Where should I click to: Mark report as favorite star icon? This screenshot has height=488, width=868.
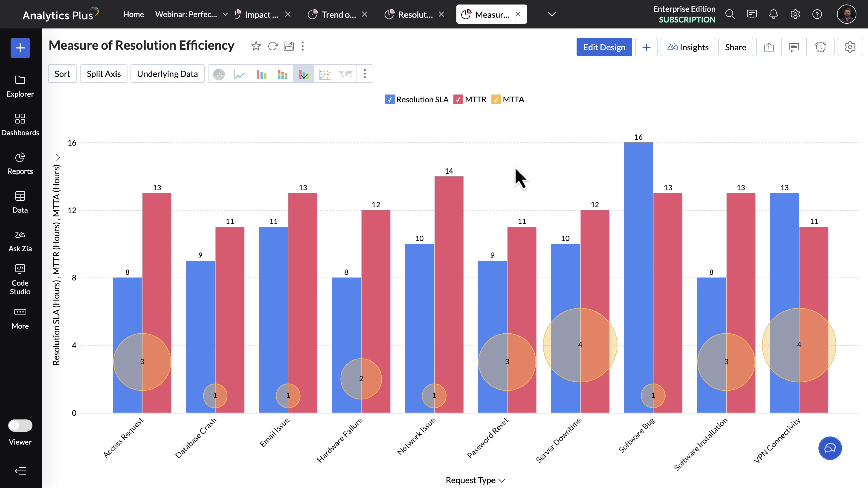click(256, 46)
